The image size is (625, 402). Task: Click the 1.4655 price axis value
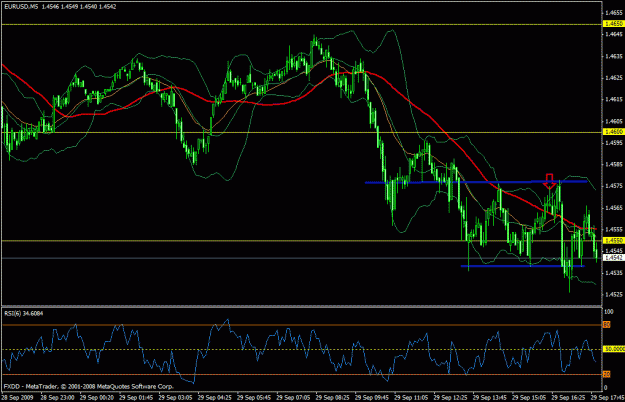613,13
